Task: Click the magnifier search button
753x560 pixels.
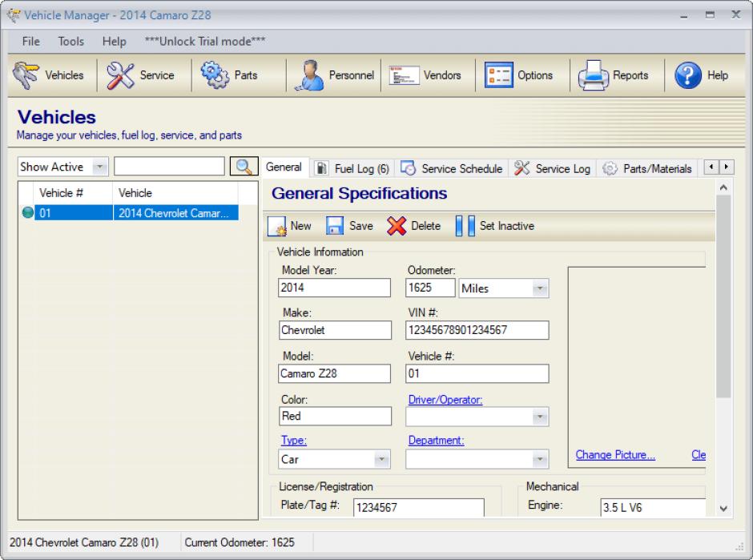Action: pyautogui.click(x=244, y=167)
